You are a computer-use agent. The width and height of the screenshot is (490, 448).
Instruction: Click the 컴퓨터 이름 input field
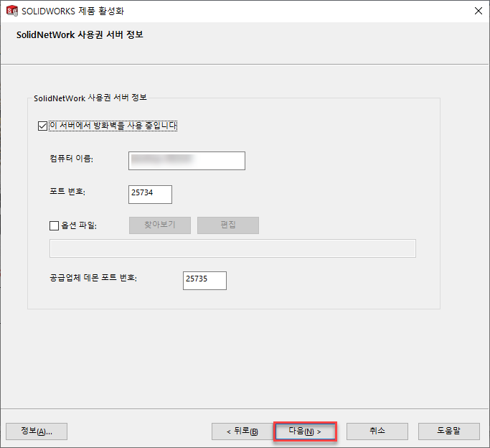click(x=187, y=161)
